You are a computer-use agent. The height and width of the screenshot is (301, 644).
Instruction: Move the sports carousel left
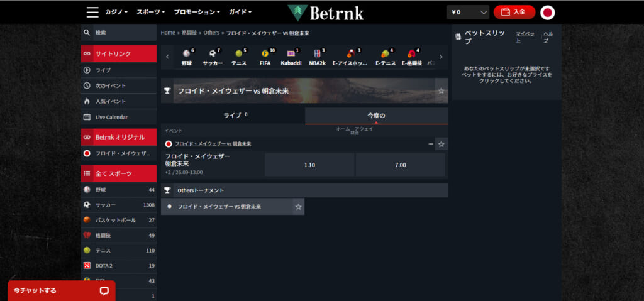[167, 57]
